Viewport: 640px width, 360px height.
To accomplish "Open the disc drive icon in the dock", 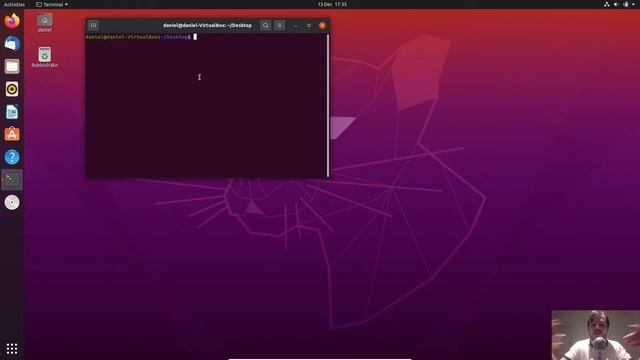I will [x=12, y=202].
